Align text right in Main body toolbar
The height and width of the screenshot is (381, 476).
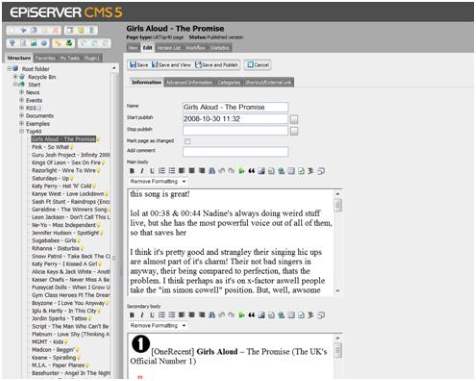[x=202, y=171]
